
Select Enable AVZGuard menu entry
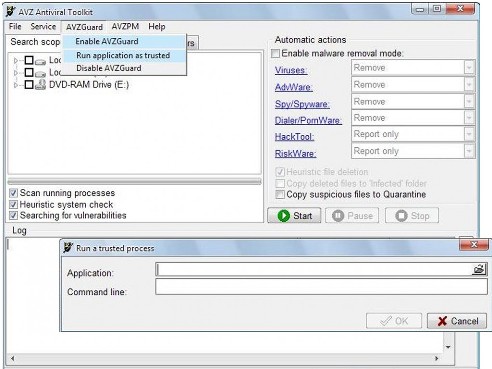coord(124,41)
